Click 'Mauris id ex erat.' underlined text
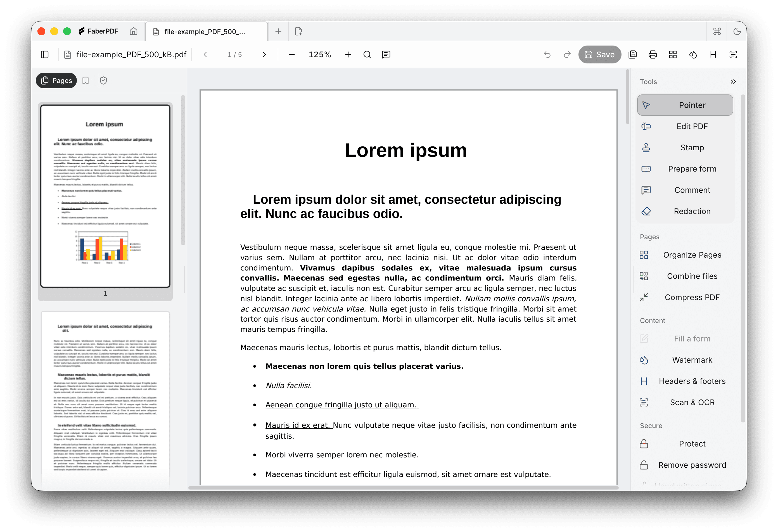Viewport: 778px width, 532px height. click(298, 425)
